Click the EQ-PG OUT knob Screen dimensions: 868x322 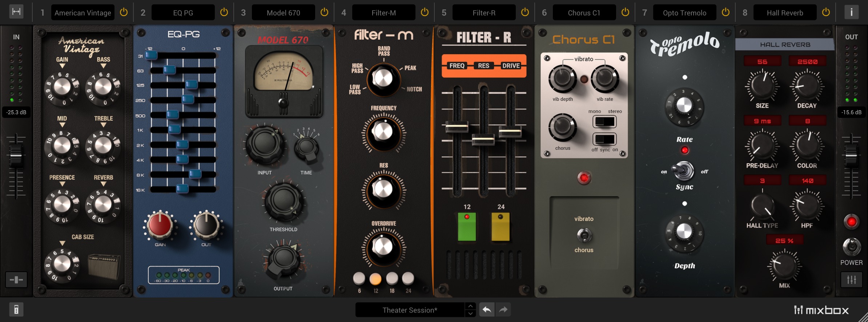[x=206, y=225]
